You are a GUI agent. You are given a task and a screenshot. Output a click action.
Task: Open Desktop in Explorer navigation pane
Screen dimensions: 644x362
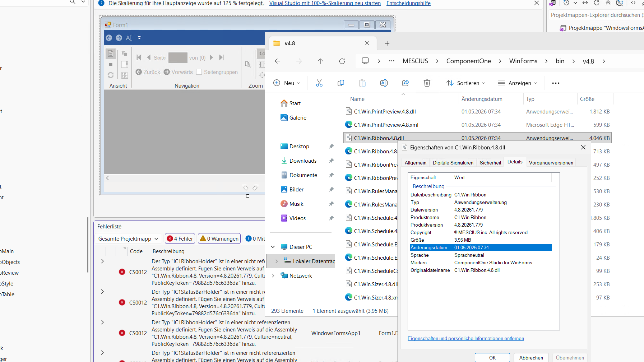click(299, 146)
